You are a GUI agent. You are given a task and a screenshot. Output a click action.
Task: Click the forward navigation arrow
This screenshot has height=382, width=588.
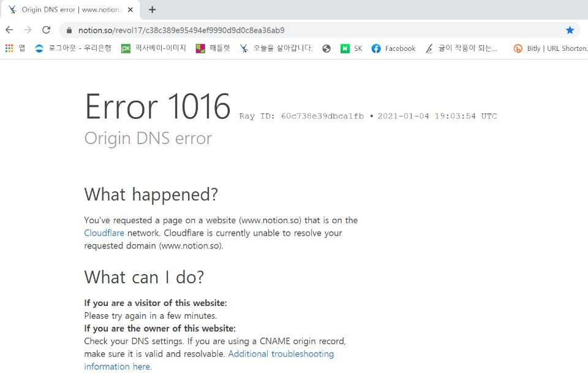click(x=28, y=30)
